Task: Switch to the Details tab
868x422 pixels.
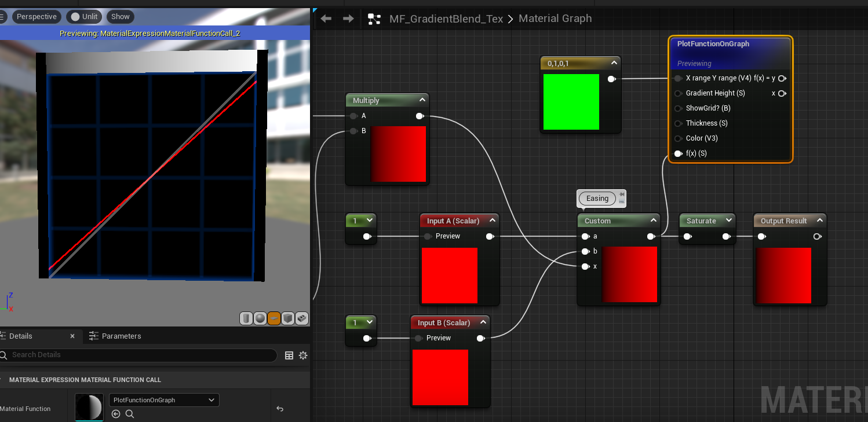Action: pyautogui.click(x=21, y=336)
